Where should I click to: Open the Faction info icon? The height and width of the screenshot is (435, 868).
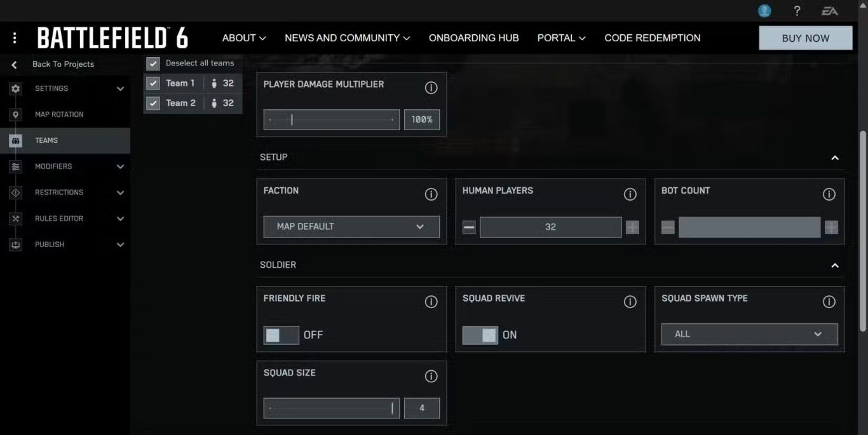click(431, 194)
